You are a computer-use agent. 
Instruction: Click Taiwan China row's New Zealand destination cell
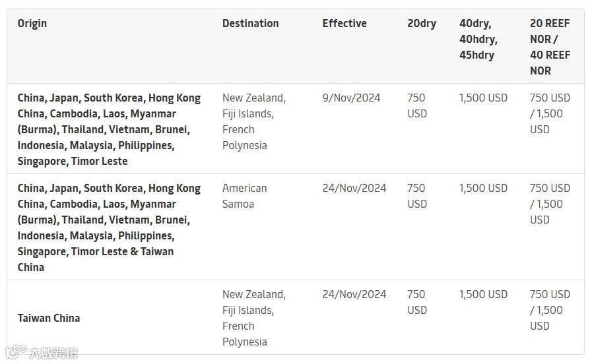pos(254,318)
